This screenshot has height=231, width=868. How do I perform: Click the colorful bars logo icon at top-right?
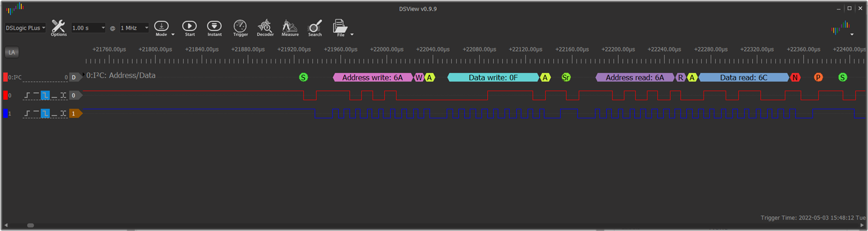[840, 27]
